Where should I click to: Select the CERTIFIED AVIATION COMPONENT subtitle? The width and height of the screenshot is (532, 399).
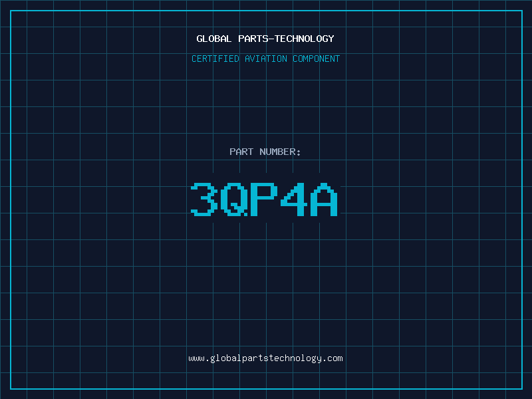coord(265,59)
